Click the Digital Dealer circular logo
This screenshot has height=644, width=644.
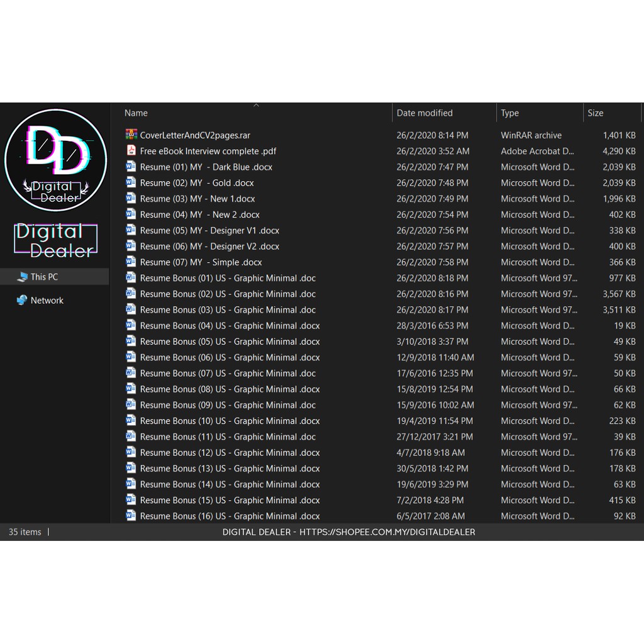(x=55, y=160)
